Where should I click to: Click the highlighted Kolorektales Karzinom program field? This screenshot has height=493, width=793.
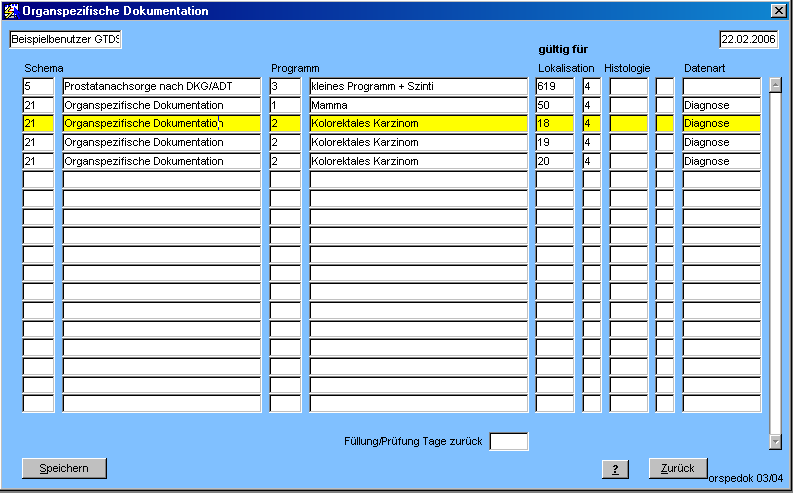418,123
